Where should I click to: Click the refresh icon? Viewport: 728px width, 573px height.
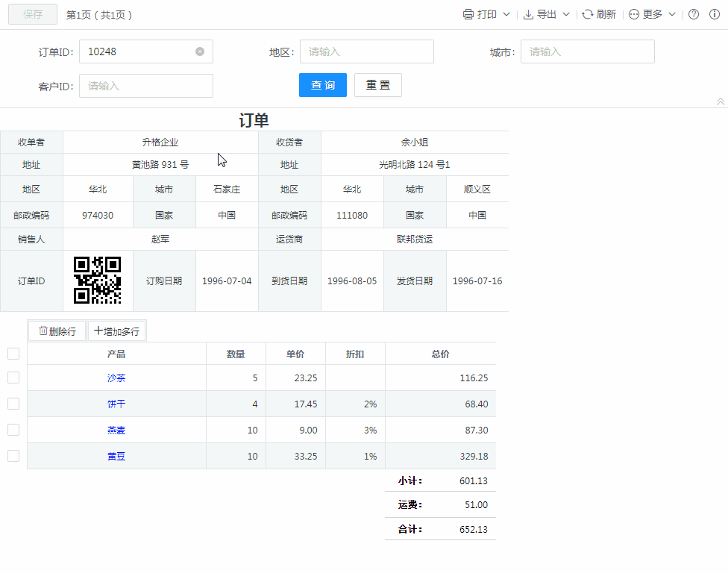click(x=588, y=14)
